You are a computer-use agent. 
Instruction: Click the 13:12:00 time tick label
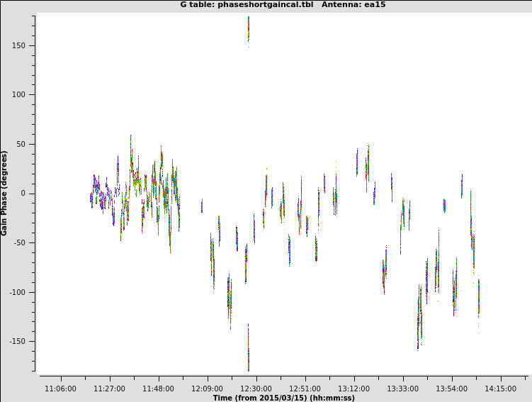point(353,389)
